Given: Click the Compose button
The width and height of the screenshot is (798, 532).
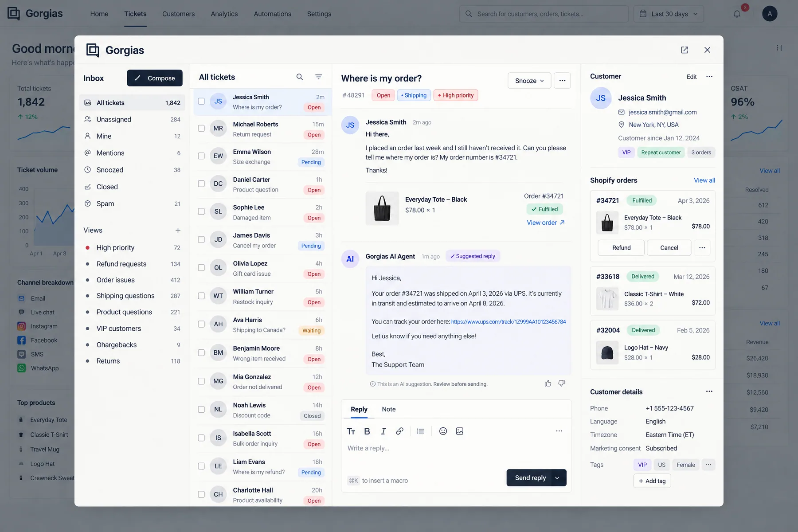Looking at the screenshot, I should [x=155, y=78].
